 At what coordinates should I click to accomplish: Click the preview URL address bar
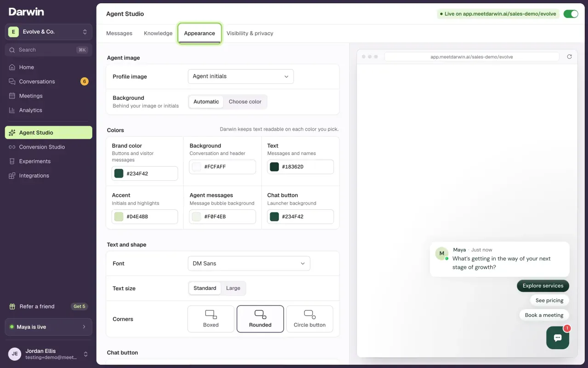(472, 57)
